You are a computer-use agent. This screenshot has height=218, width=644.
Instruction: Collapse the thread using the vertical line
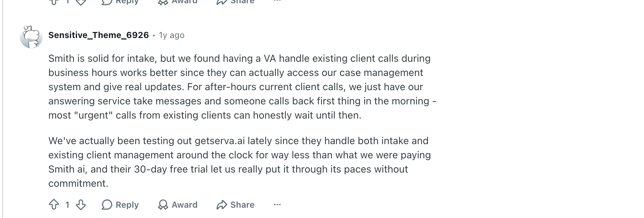[2, 109]
